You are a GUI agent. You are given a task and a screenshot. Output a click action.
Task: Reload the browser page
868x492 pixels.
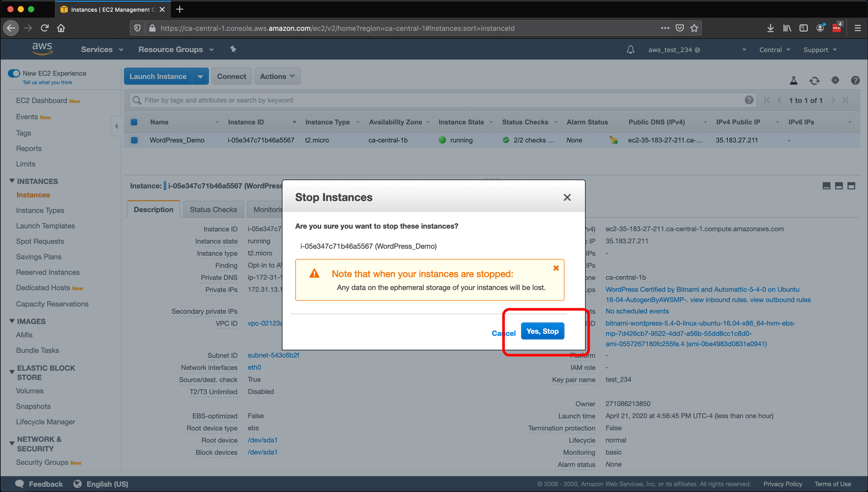coord(44,28)
